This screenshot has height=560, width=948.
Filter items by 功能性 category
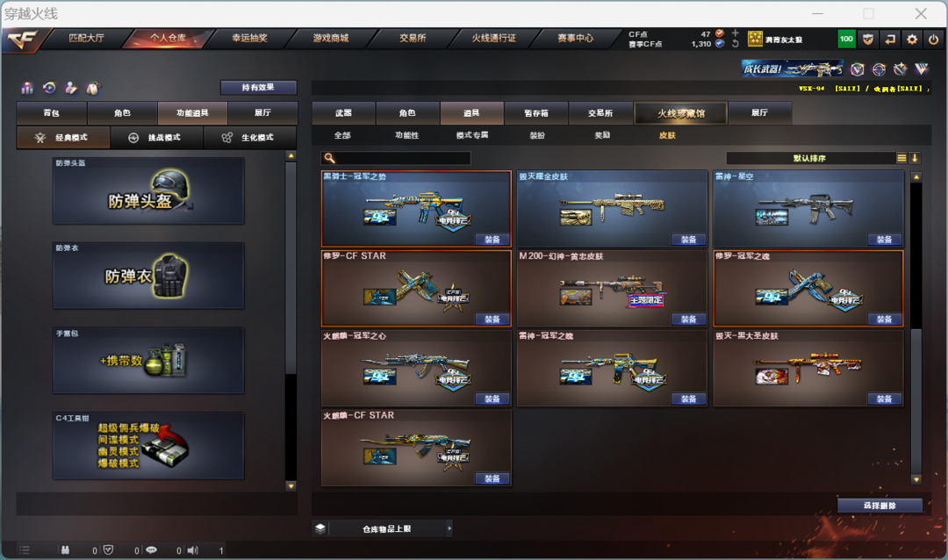pyautogui.click(x=407, y=135)
